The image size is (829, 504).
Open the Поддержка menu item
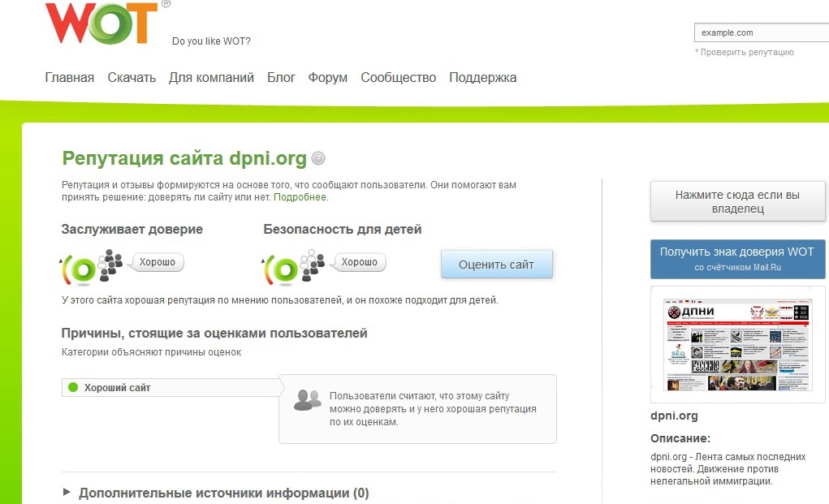click(x=482, y=78)
